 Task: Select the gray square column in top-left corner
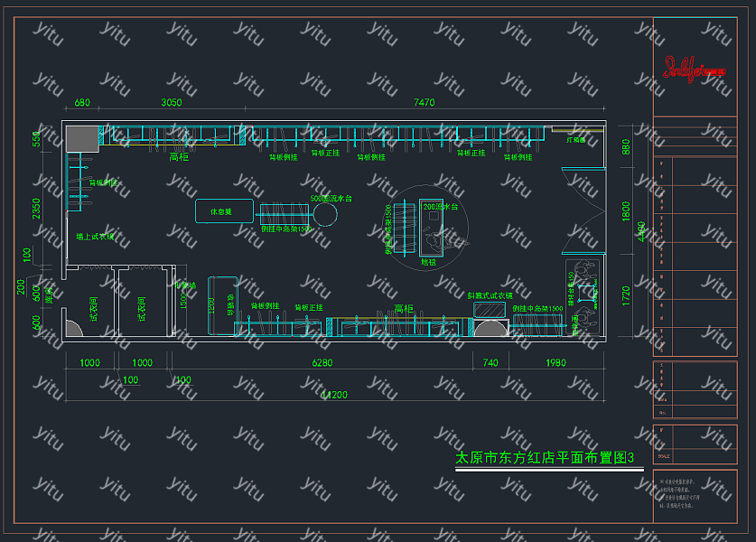point(81,138)
